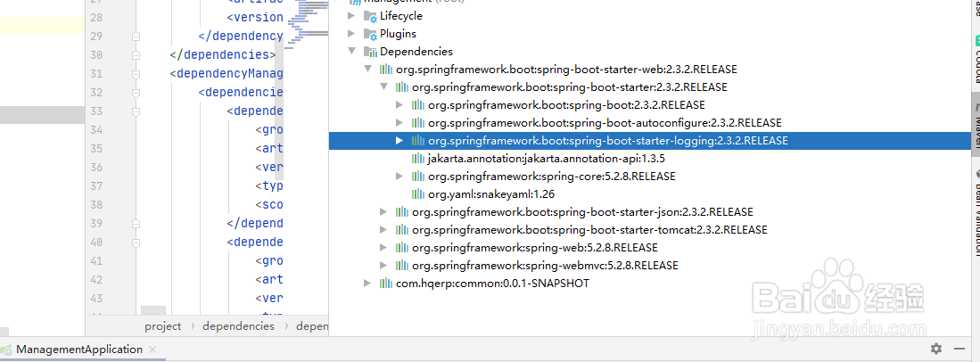980x362 pixels.
Task: Select org.yaml:snakeyaml:1.26 entry
Action: (491, 193)
